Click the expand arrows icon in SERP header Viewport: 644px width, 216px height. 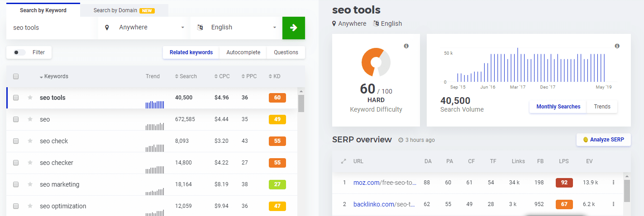point(343,161)
